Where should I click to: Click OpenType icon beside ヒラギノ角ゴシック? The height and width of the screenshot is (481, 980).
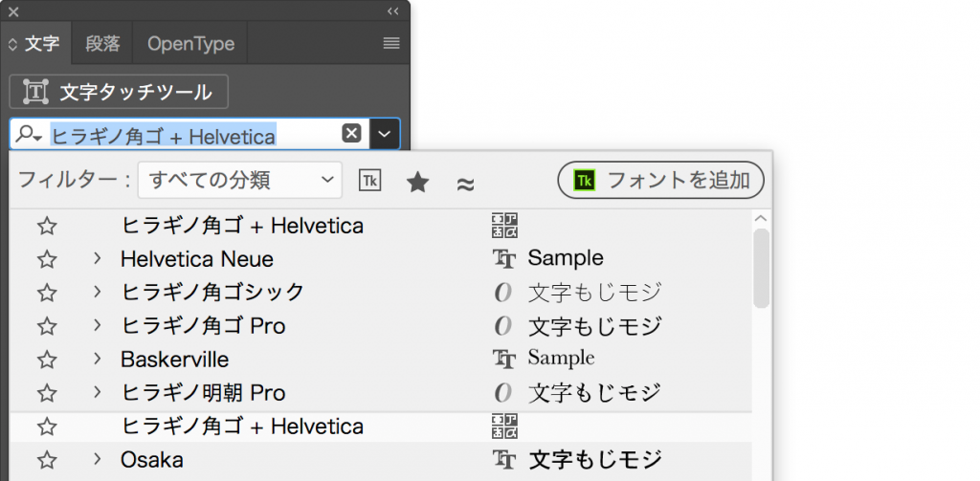[503, 293]
